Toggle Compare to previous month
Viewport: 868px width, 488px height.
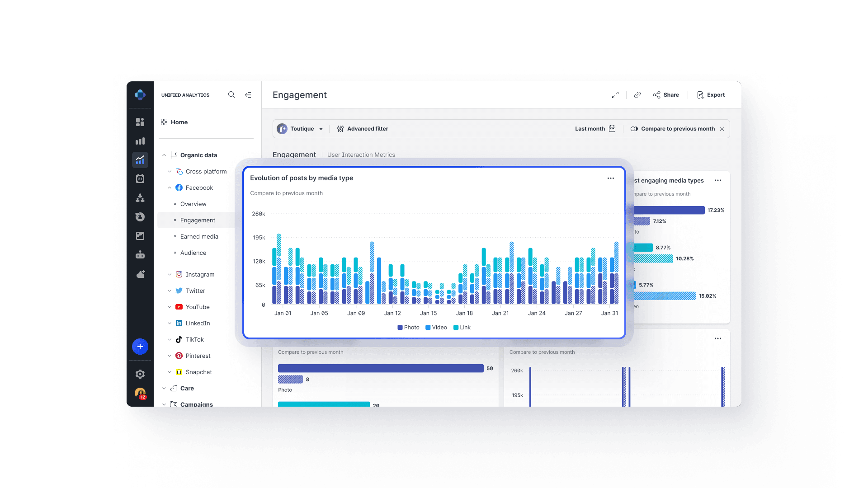(634, 129)
